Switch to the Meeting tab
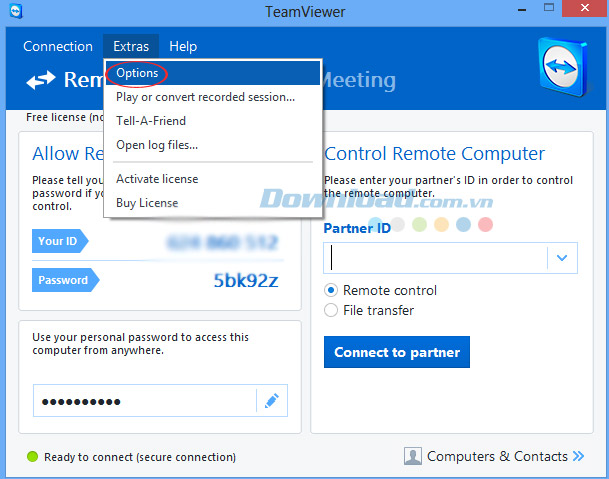Screen dimensions: 609x479 (x=358, y=80)
